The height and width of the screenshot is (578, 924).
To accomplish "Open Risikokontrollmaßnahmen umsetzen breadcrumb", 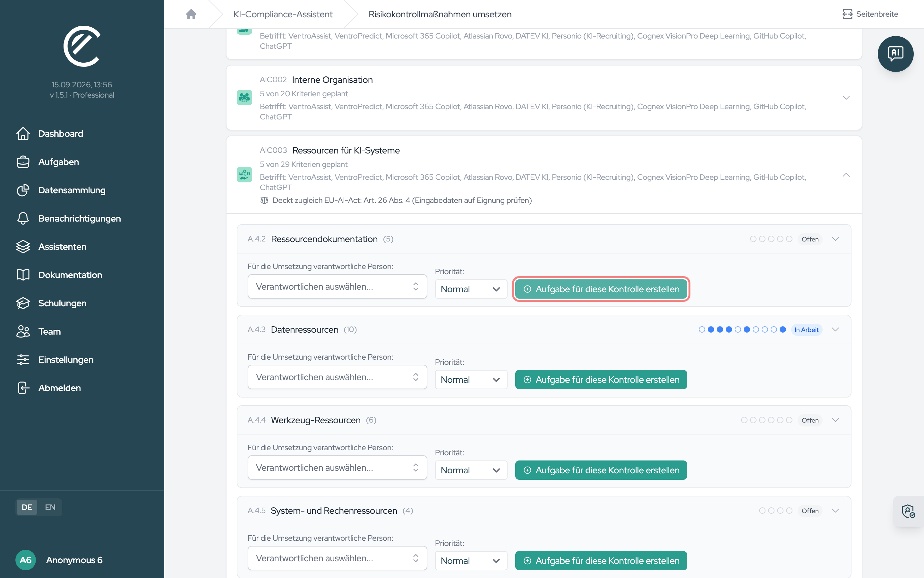I will point(440,14).
